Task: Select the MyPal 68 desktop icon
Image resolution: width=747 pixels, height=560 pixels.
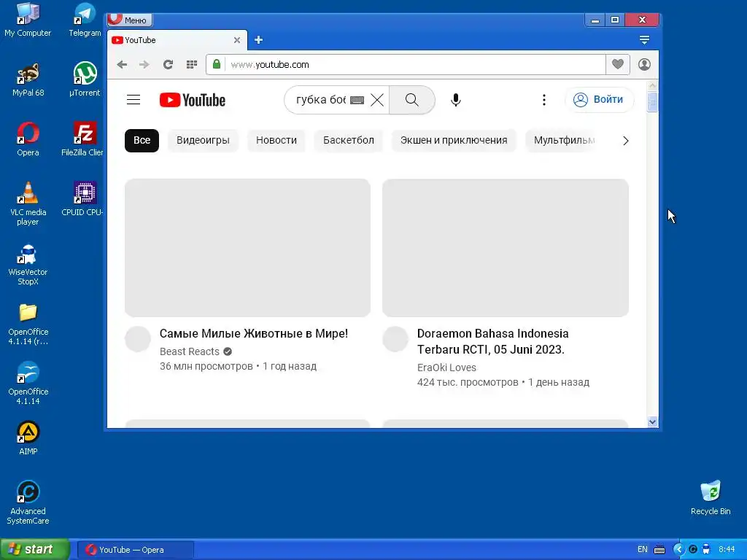Action: 28,79
